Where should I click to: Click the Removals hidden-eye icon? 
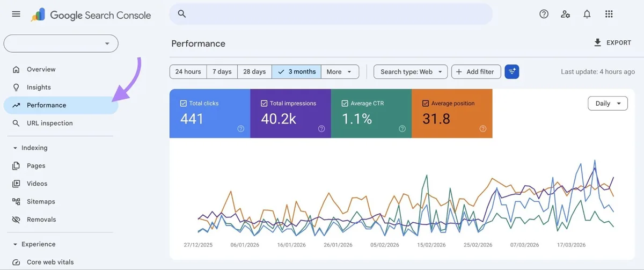(x=16, y=220)
